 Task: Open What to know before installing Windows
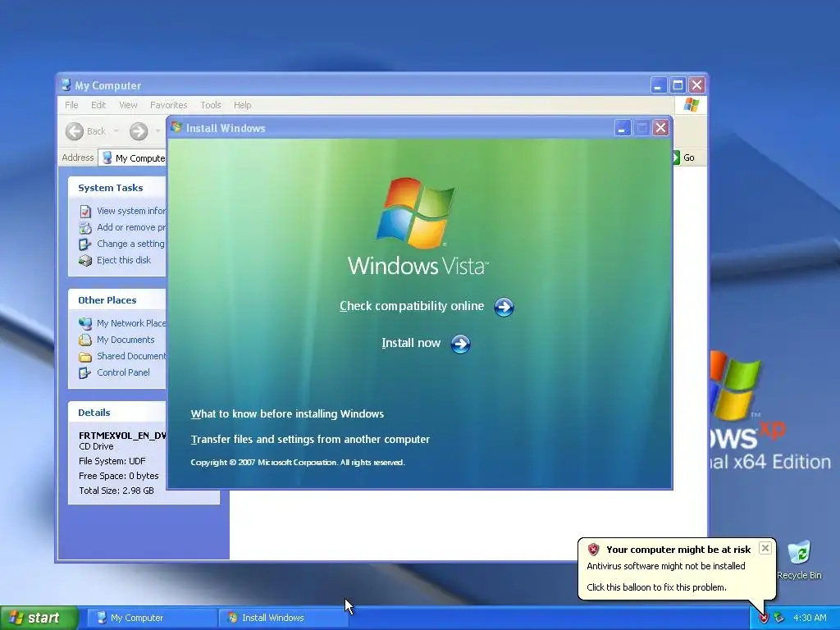[x=287, y=413]
